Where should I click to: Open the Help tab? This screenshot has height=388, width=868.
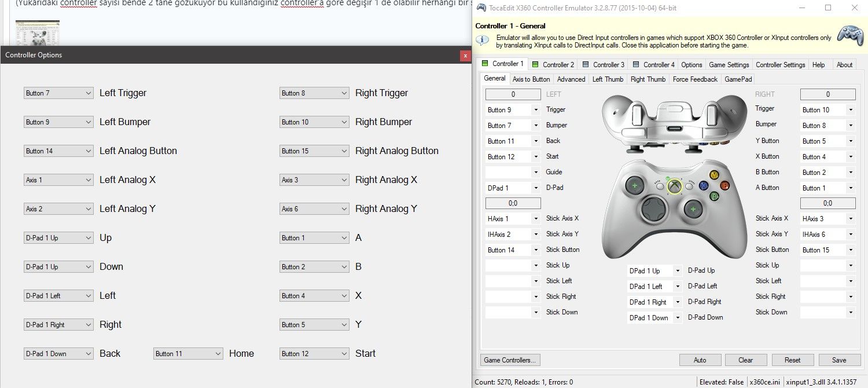click(x=818, y=65)
